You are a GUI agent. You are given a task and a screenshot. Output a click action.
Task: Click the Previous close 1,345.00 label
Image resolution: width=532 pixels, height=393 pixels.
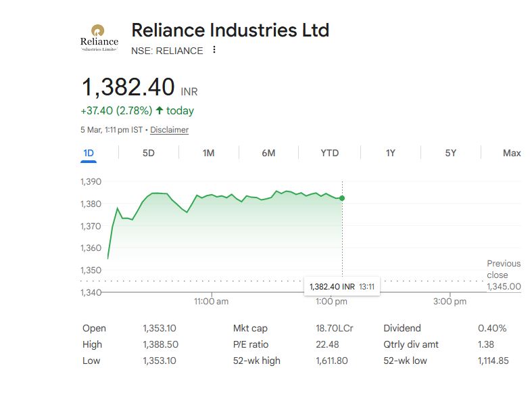click(x=504, y=275)
